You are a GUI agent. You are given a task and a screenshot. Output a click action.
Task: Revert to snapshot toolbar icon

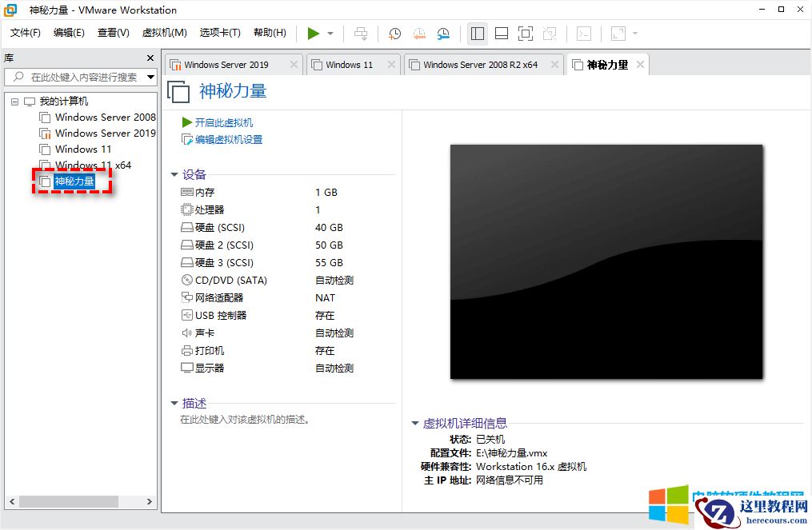(419, 34)
